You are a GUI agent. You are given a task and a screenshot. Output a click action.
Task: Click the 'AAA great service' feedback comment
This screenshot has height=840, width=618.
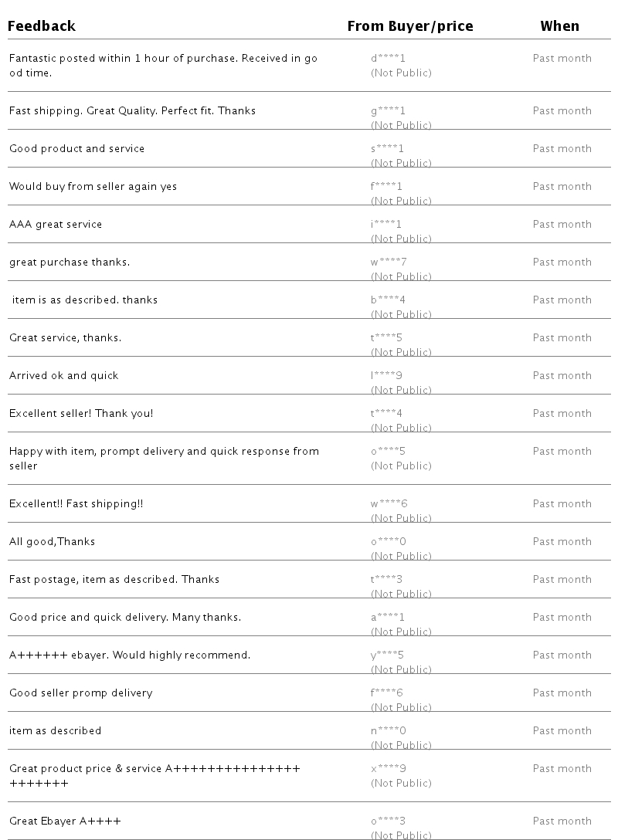(x=56, y=224)
